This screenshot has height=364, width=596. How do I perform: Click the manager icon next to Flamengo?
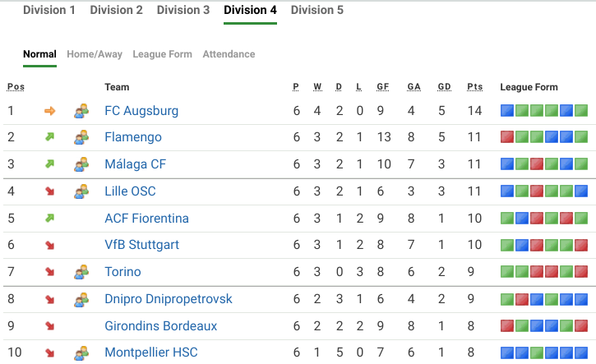[81, 138]
